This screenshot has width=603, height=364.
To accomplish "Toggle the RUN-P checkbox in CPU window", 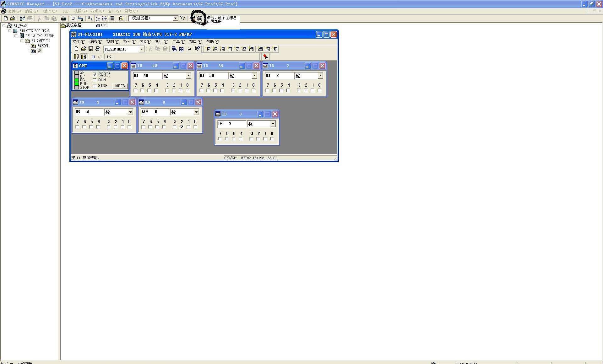I will pyautogui.click(x=95, y=74).
